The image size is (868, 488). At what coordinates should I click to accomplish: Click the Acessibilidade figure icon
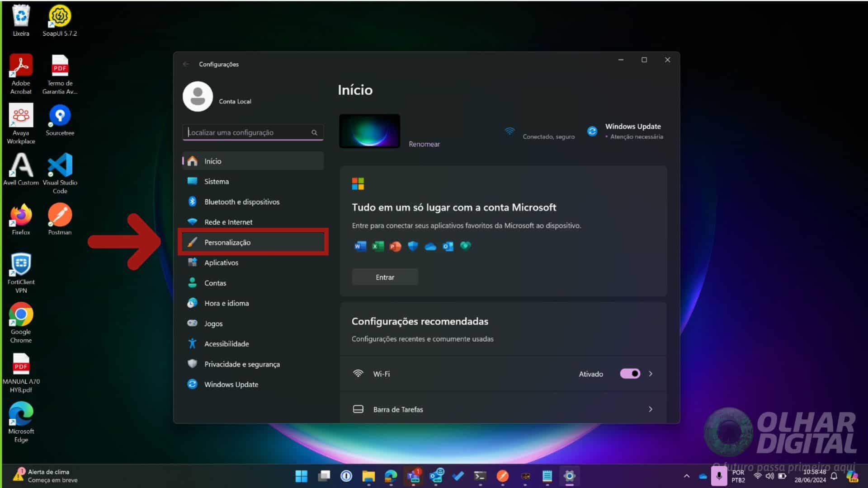tap(192, 343)
